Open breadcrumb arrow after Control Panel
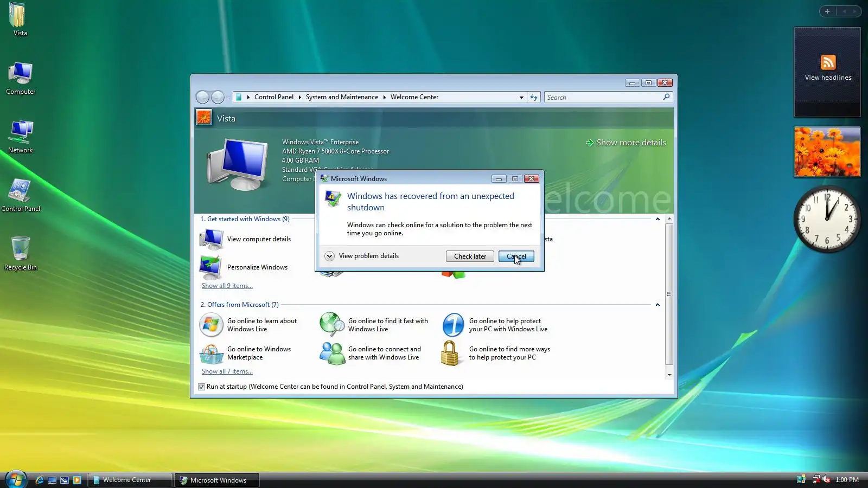Image resolution: width=868 pixels, height=488 pixels. [299, 97]
